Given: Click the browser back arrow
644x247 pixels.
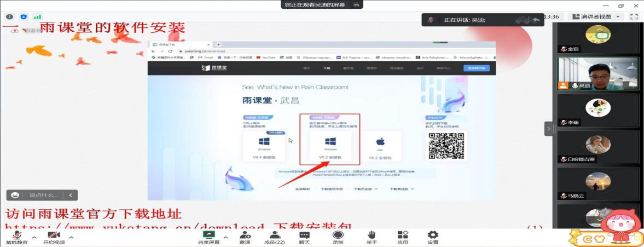Looking at the screenshot, I should [x=154, y=51].
